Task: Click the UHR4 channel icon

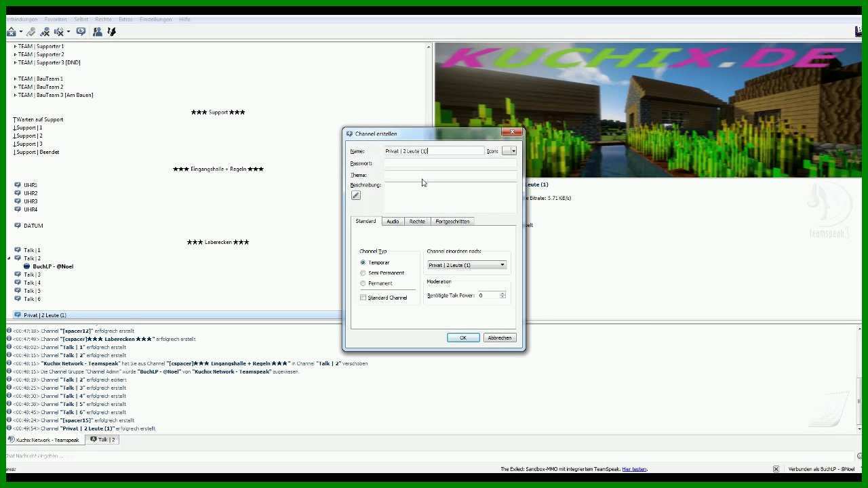Action: 18,209
